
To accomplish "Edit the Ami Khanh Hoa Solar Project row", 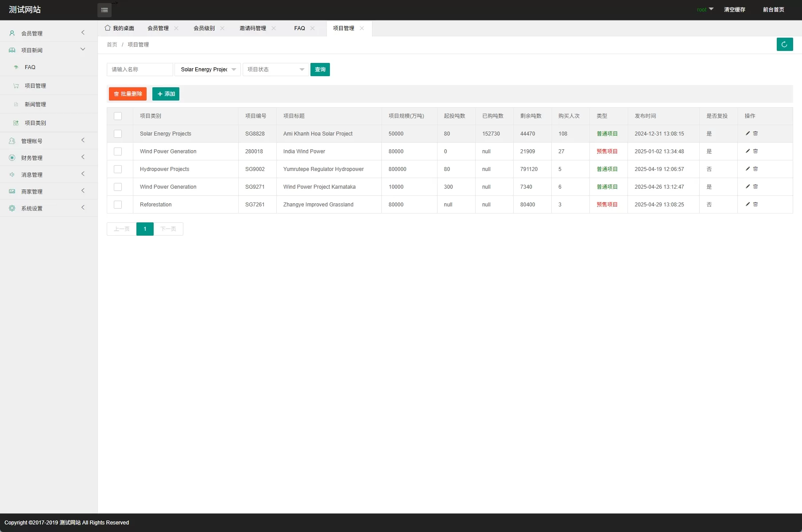I will (748, 133).
